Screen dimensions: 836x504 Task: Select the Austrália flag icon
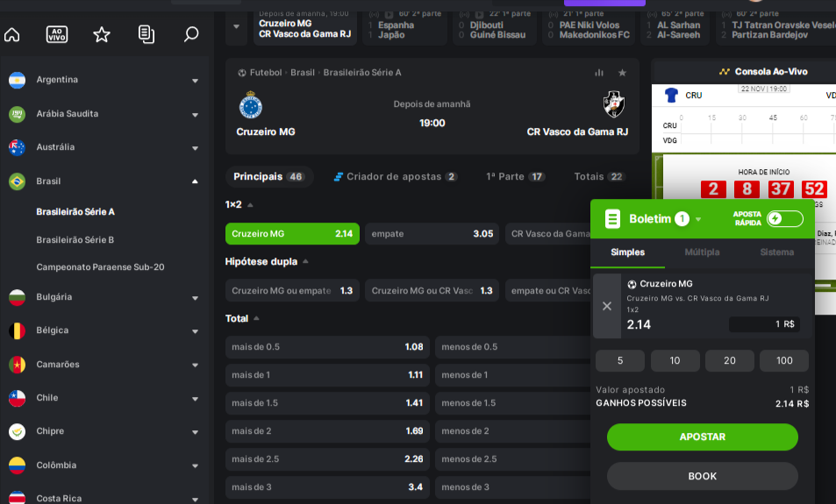pyautogui.click(x=17, y=147)
